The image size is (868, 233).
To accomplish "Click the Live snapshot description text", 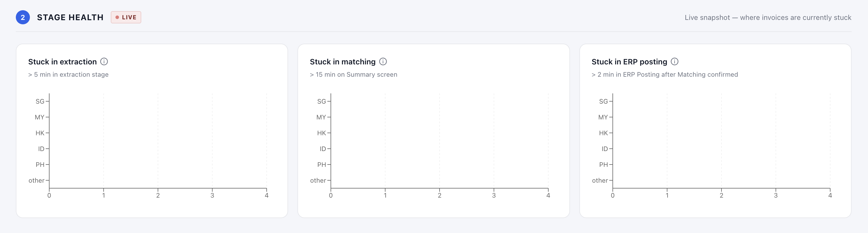I will coord(768,18).
